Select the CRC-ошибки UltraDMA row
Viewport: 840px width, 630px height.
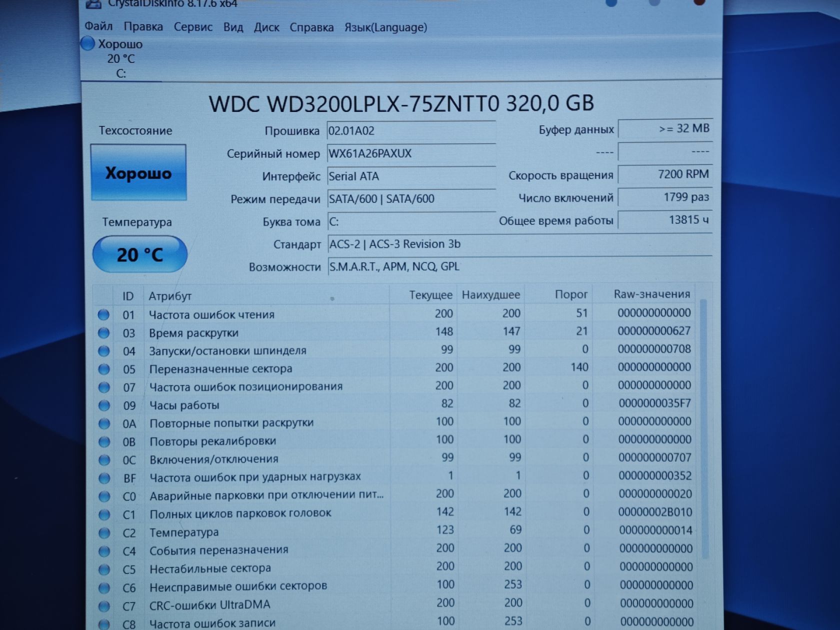pyautogui.click(x=395, y=604)
